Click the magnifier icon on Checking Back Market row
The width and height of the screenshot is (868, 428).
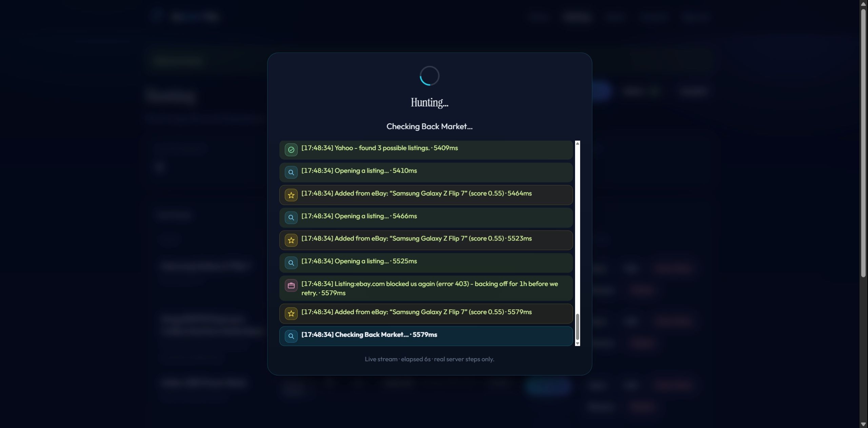[x=291, y=336]
